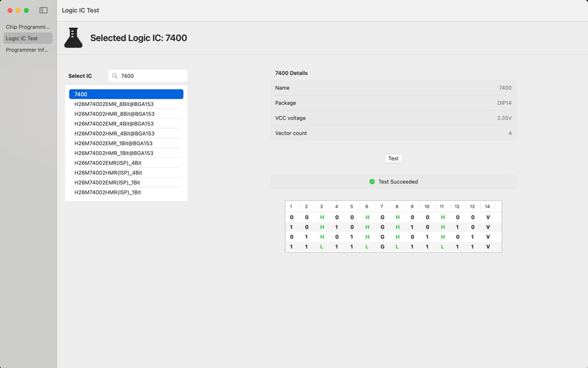Select 7400 at the top of the IC list
588x368 pixels.
coord(127,94)
